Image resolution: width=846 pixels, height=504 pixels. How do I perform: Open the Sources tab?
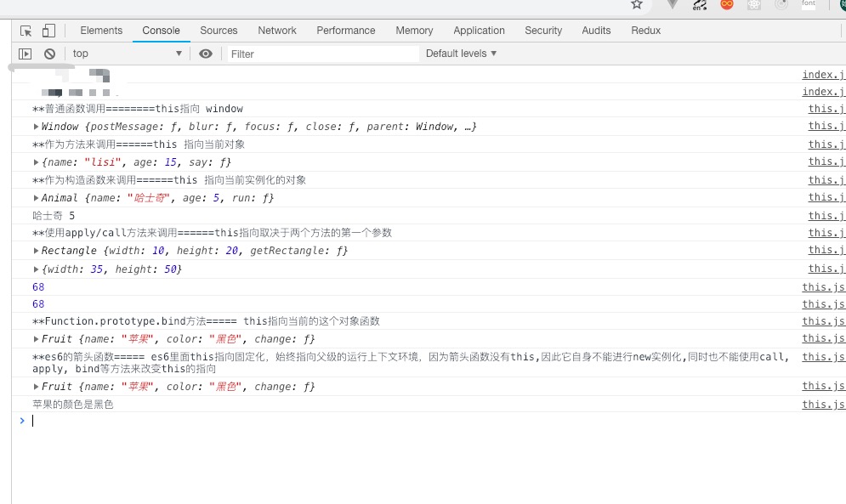click(219, 31)
